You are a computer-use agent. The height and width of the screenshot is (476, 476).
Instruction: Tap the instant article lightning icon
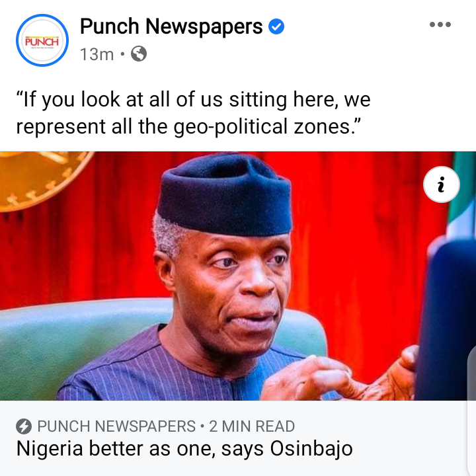[x=24, y=426]
